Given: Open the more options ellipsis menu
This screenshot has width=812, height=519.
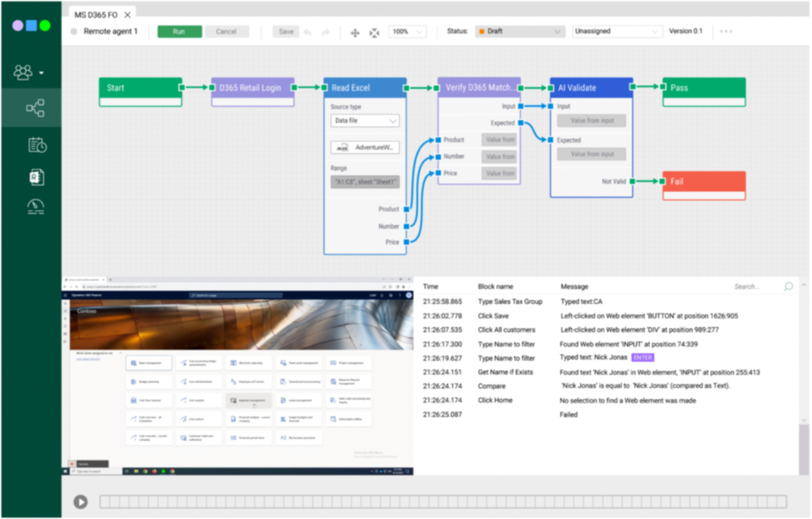Looking at the screenshot, I should 727,31.
